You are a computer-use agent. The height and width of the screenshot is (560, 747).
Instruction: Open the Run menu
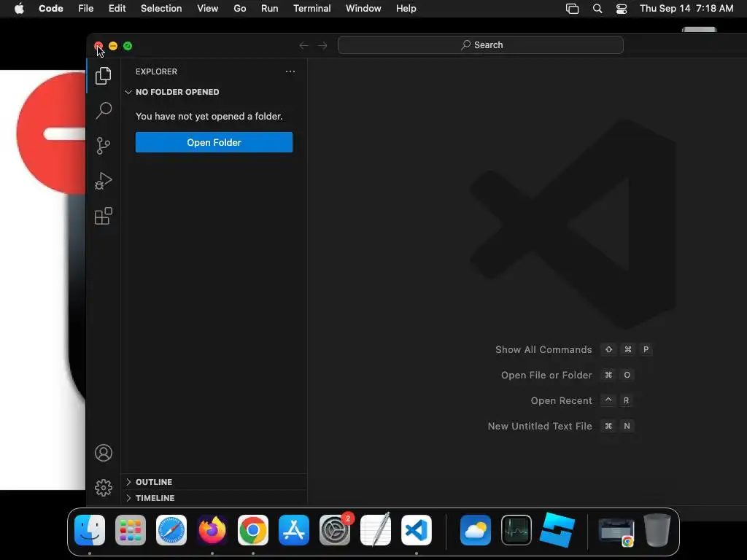(x=270, y=9)
